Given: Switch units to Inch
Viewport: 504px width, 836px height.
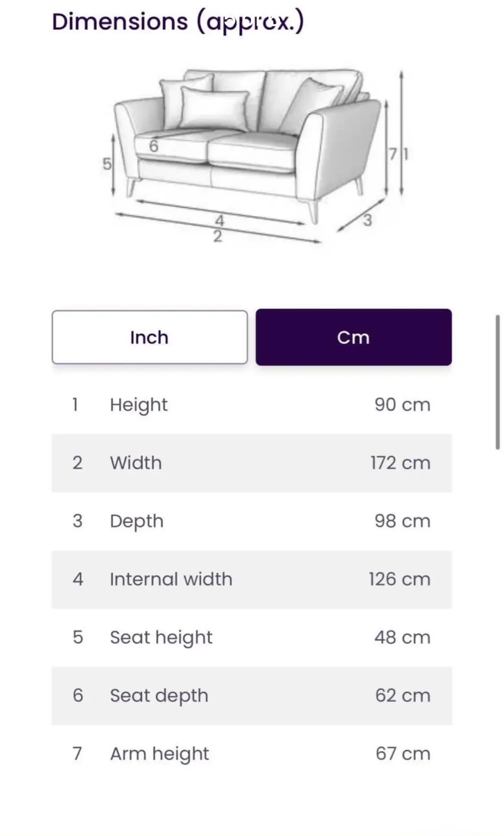Looking at the screenshot, I should [x=149, y=337].
